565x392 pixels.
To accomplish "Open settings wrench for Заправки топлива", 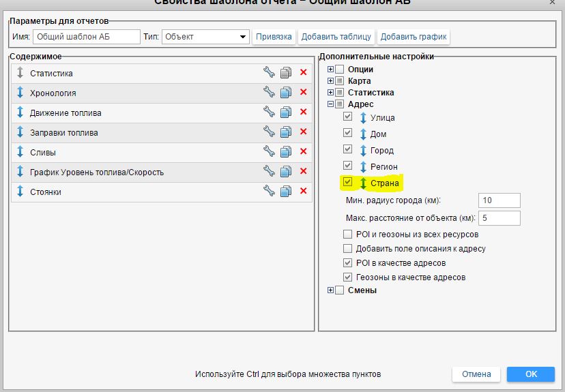I will pyautogui.click(x=269, y=132).
